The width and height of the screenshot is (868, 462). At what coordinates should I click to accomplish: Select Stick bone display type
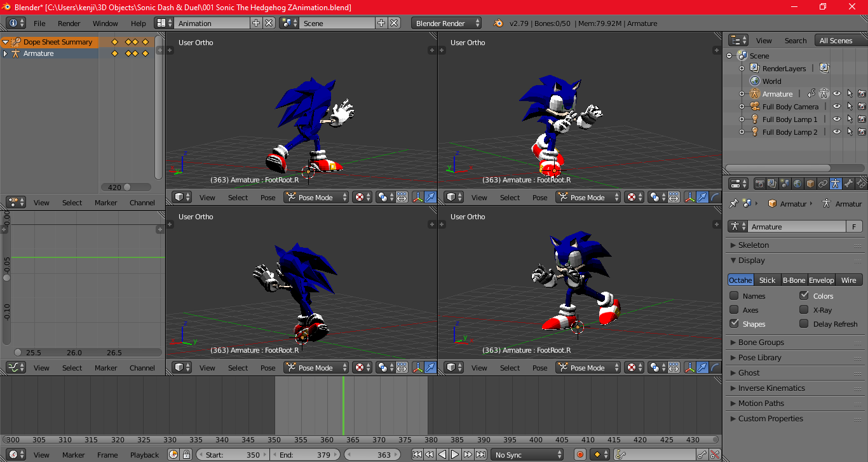[767, 280]
